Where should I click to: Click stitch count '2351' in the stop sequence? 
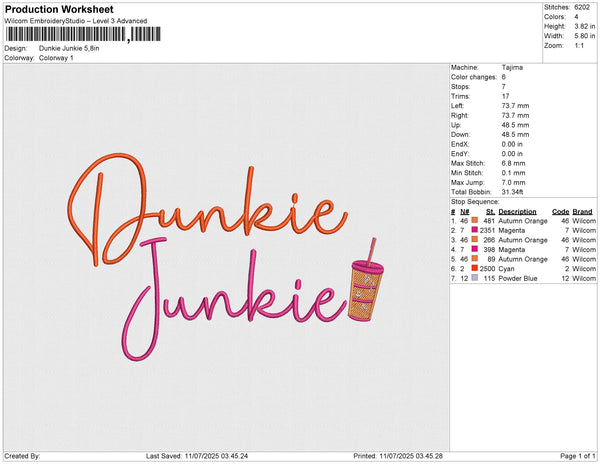(487, 230)
